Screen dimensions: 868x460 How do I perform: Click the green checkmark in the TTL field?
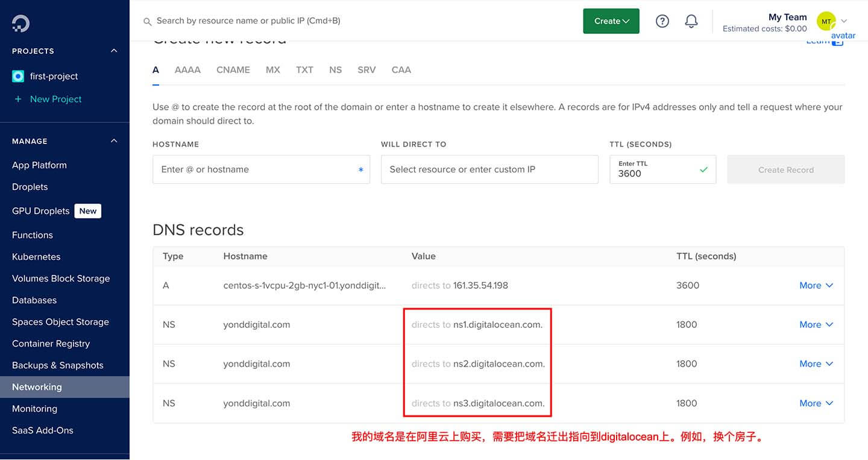point(703,170)
